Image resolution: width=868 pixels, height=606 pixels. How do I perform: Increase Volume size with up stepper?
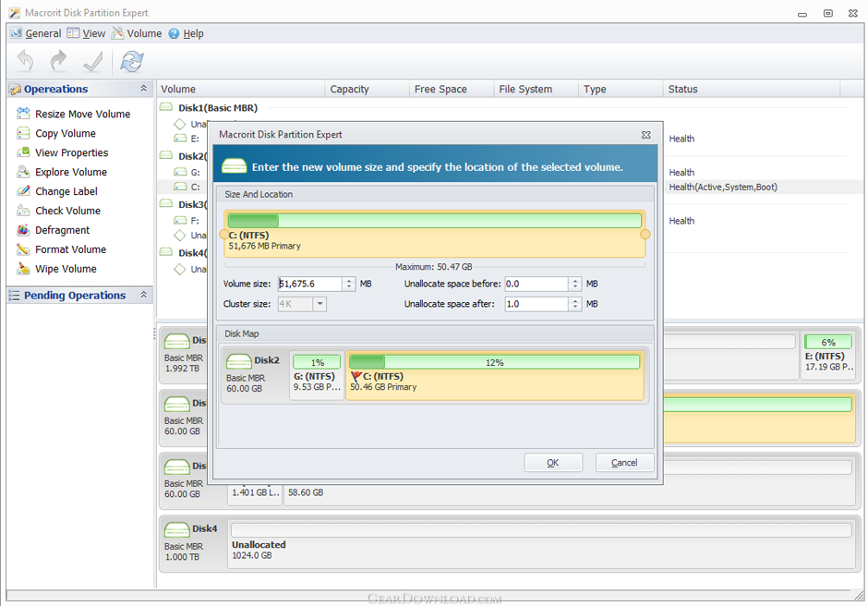[x=349, y=280]
